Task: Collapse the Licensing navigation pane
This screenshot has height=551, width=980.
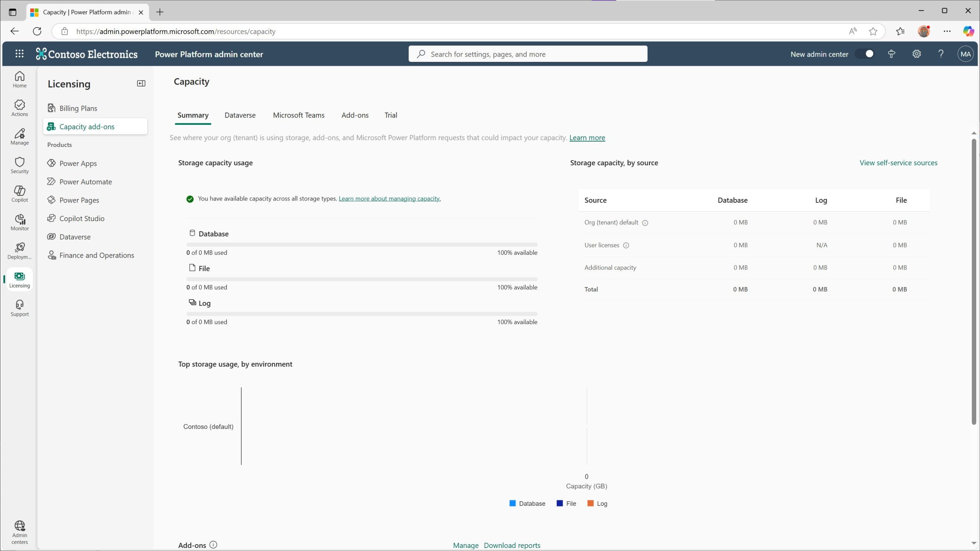Action: (141, 83)
